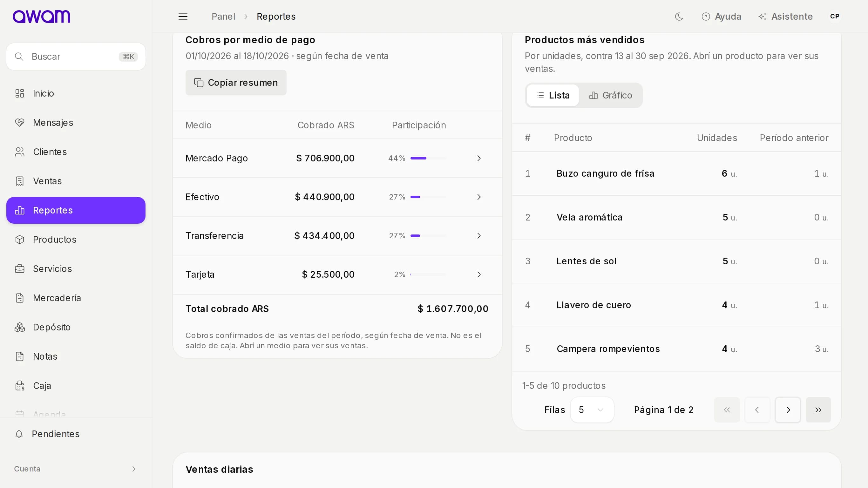Screen dimensions: 868x488
Task: Open the CP user avatar menu
Action: pos(835,16)
